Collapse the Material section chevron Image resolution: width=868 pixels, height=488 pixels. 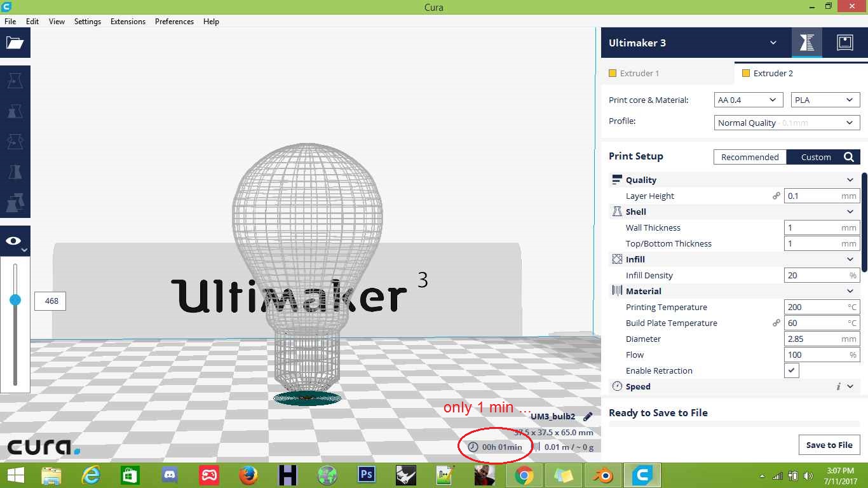[850, 291]
